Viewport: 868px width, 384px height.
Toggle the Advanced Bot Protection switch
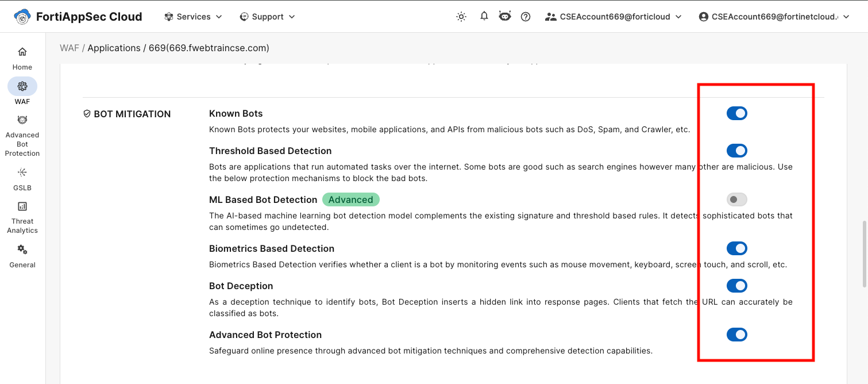(737, 335)
